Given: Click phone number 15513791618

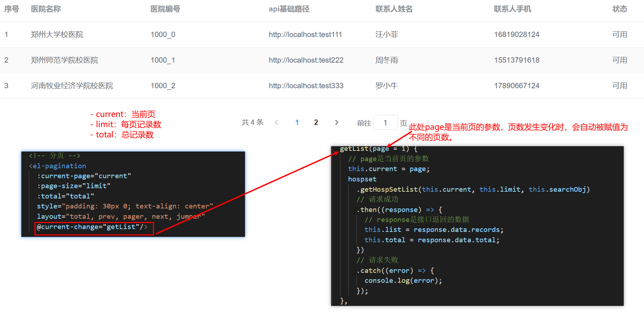Looking at the screenshot, I should point(517,60).
